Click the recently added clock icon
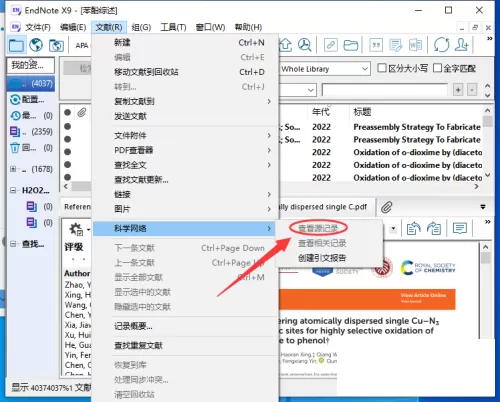This screenshot has width=500, height=402. [x=15, y=116]
